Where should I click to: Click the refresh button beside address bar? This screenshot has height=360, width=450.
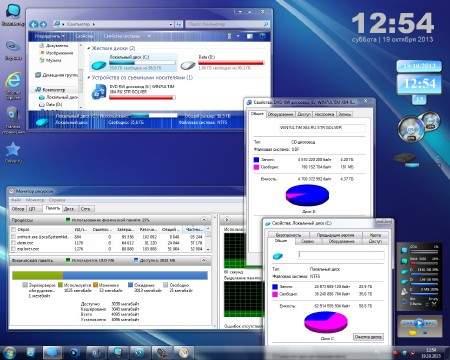[179, 24]
